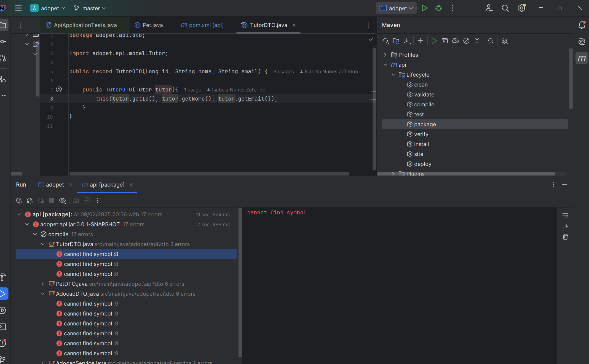Screen dimensions: 589x364
Task: Open eye view options in Run toolbar
Action: (63, 201)
